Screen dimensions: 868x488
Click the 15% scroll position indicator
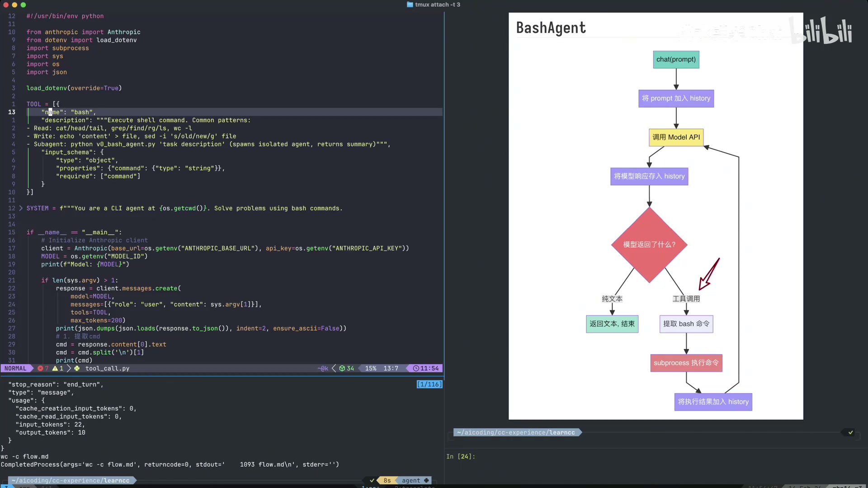tap(370, 368)
